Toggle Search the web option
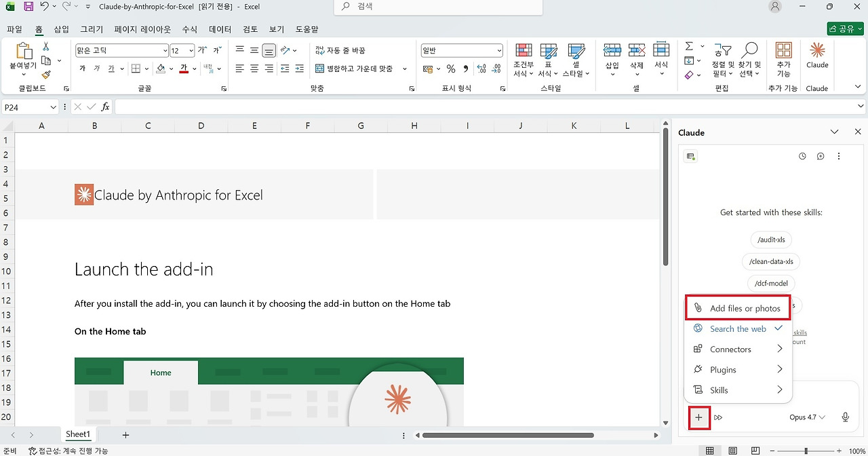The width and height of the screenshot is (868, 456). (737, 328)
